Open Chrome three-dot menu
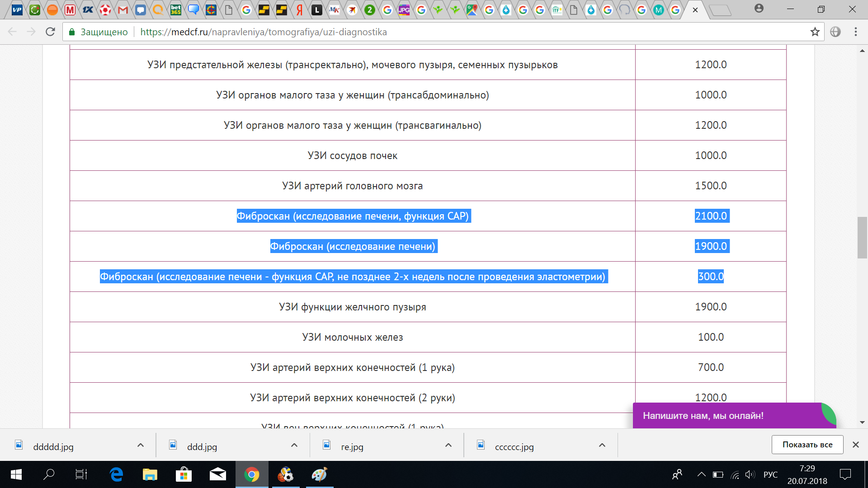 [x=855, y=32]
